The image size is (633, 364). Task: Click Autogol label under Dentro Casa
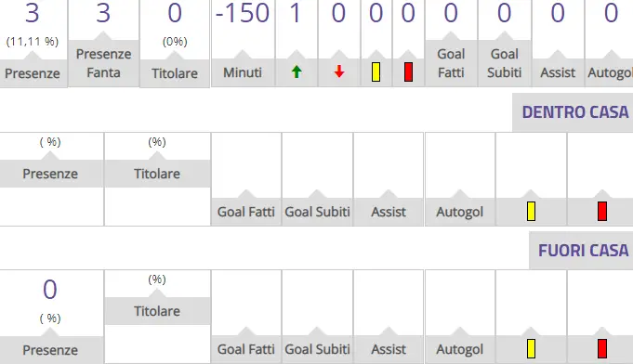[459, 212]
